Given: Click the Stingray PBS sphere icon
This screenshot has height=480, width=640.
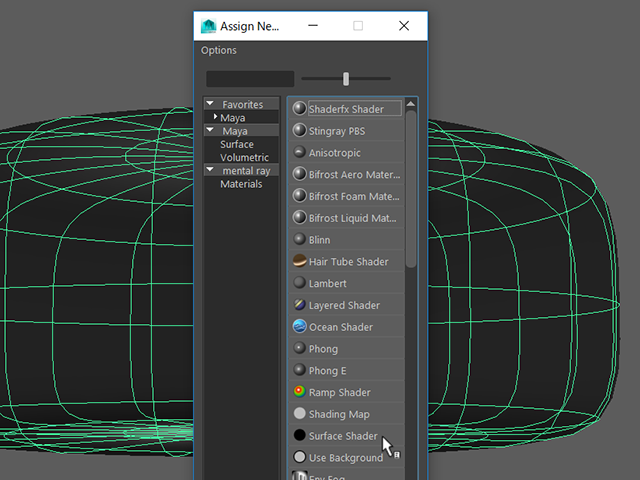Looking at the screenshot, I should point(300,131).
